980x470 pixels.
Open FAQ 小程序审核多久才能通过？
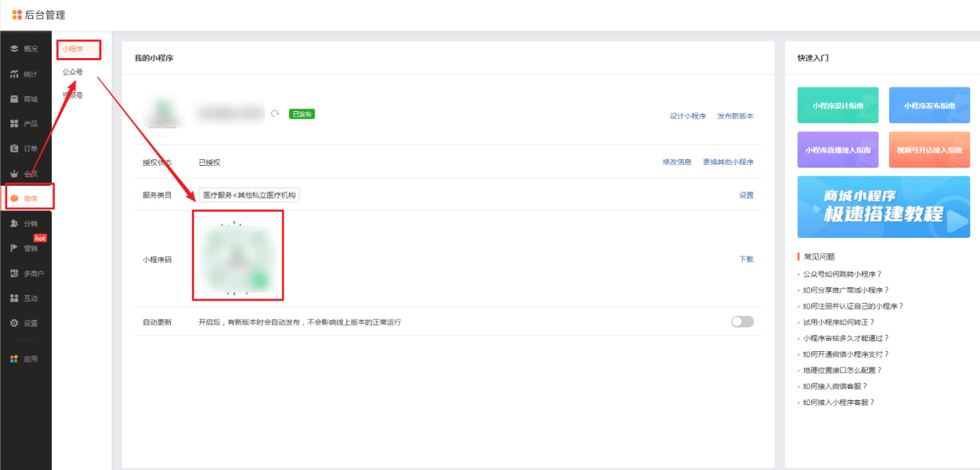(x=846, y=339)
